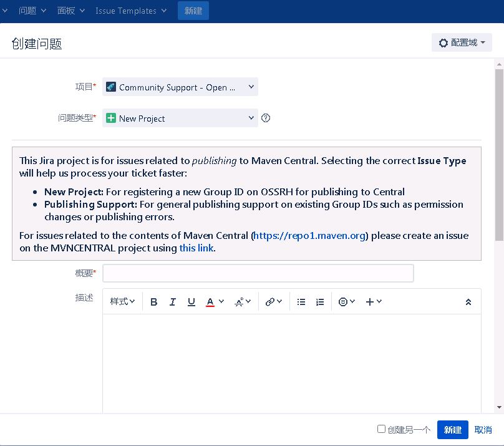Open the 样式 text style dropdown
Screen dimensions: 504x446
[122, 301]
